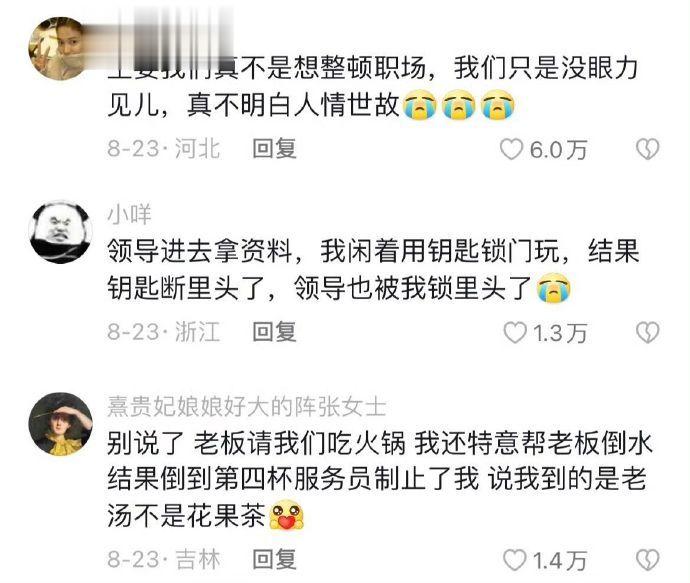Image resolution: width=690 pixels, height=583 pixels.
Task: Tap the 6.0万 like count
Action: [558, 150]
